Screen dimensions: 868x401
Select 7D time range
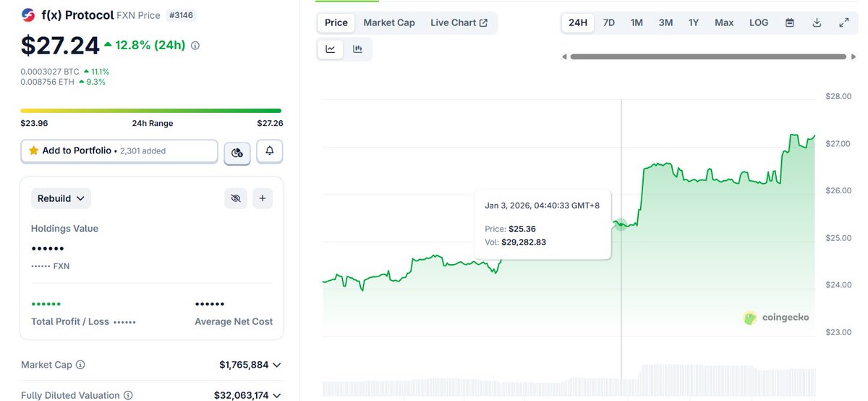(609, 22)
